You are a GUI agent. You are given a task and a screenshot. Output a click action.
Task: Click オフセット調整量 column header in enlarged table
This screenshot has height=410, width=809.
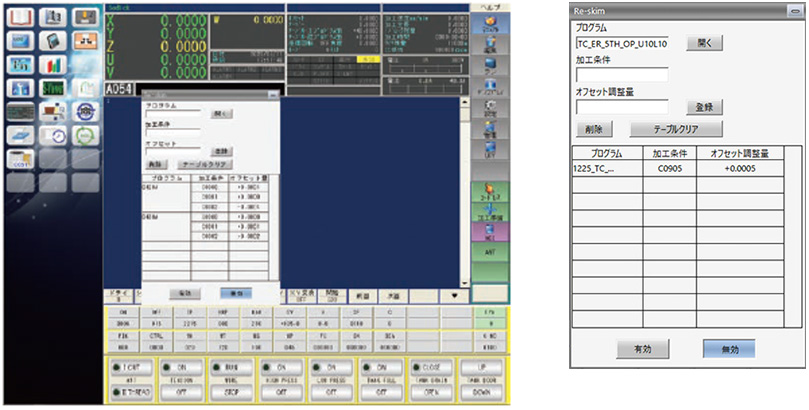[x=740, y=153]
